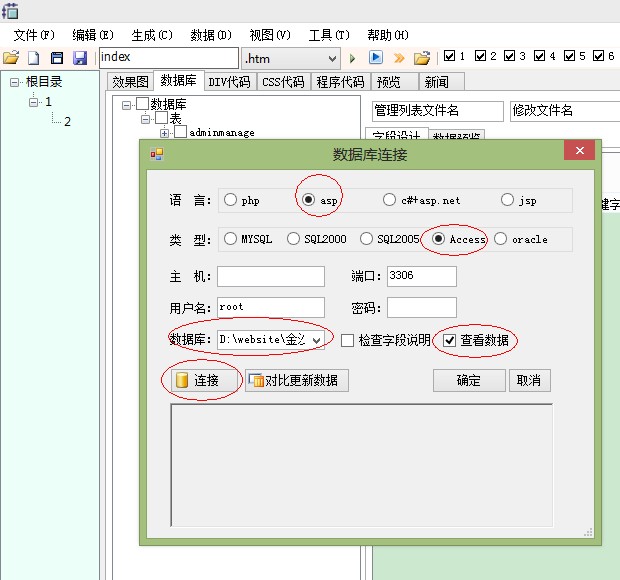This screenshot has width=620, height=580.
Task: Toggle 查看数据 checkbox
Action: click(450, 340)
